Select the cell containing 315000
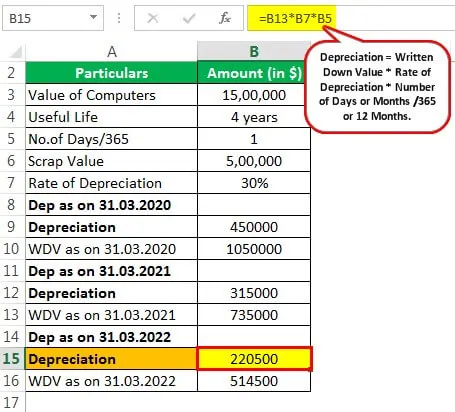The width and height of the screenshot is (455, 412). pyautogui.click(x=254, y=293)
